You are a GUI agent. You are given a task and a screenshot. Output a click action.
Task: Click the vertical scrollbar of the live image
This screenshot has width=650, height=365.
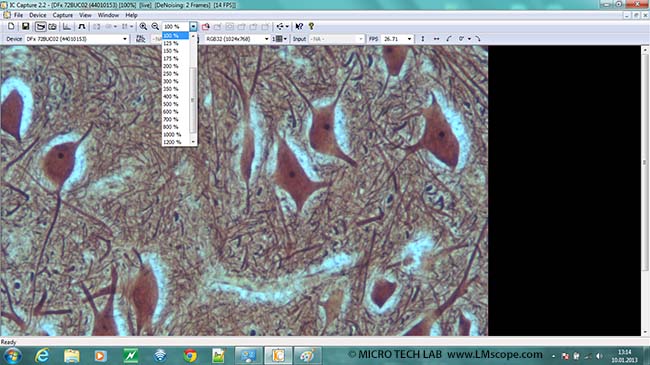pos(645,191)
